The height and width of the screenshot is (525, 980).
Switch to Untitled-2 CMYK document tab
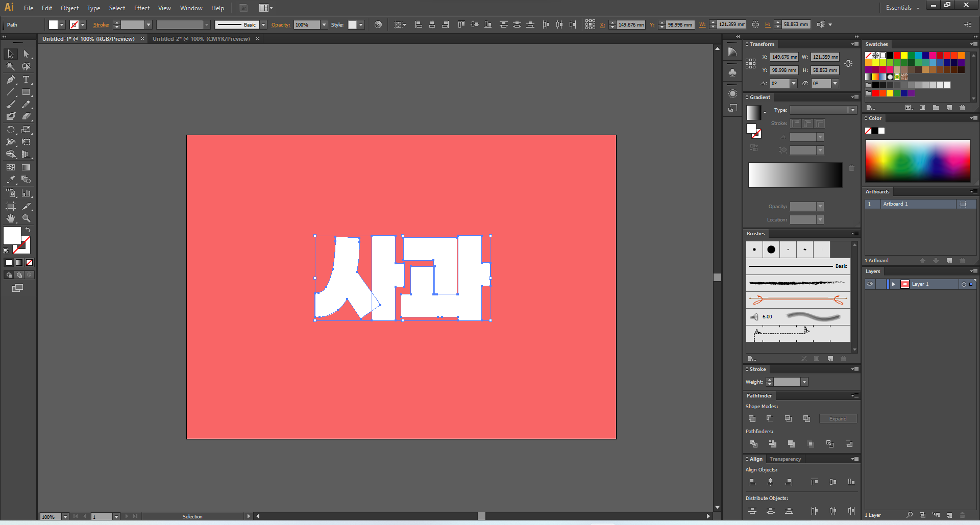coord(201,39)
